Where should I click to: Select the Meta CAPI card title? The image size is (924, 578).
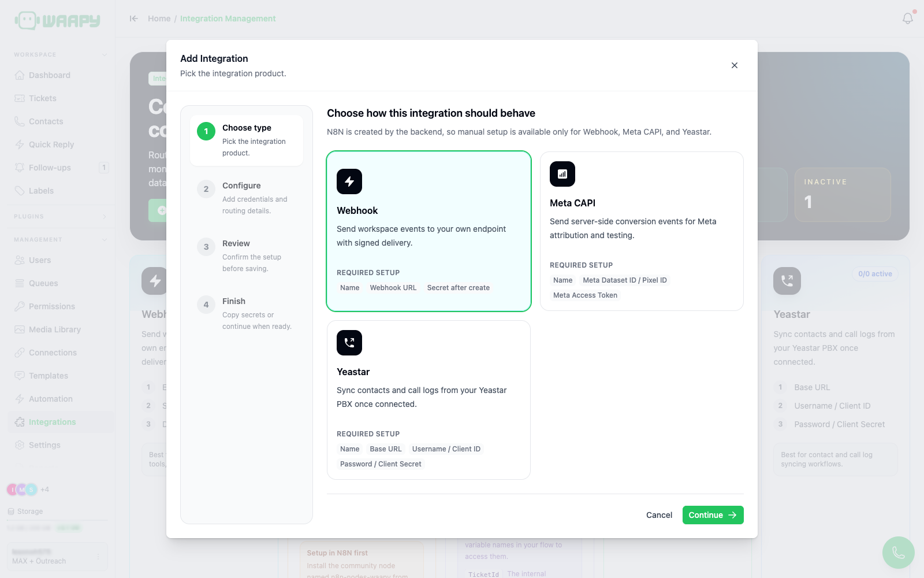572,203
